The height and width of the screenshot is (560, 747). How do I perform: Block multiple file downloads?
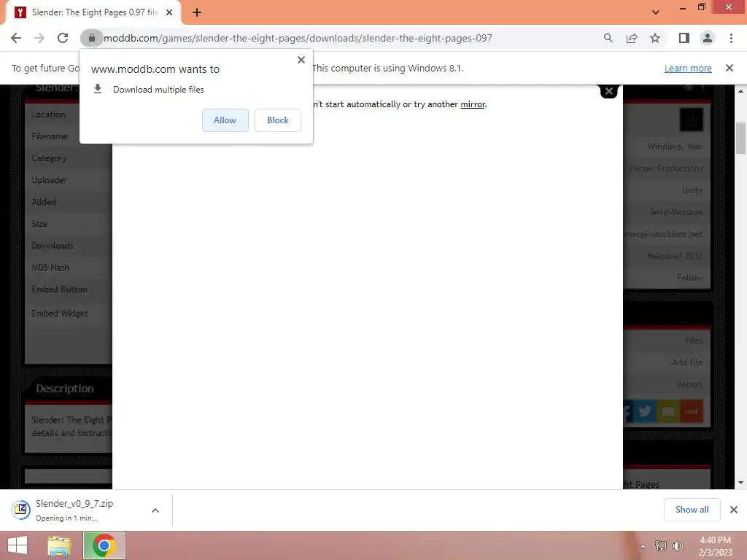tap(278, 120)
